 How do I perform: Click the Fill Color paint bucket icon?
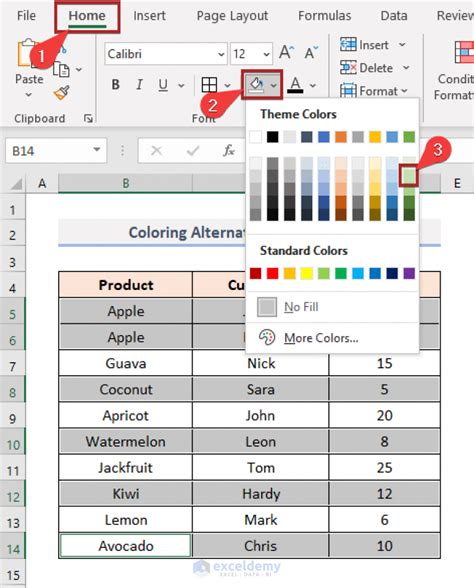click(256, 85)
